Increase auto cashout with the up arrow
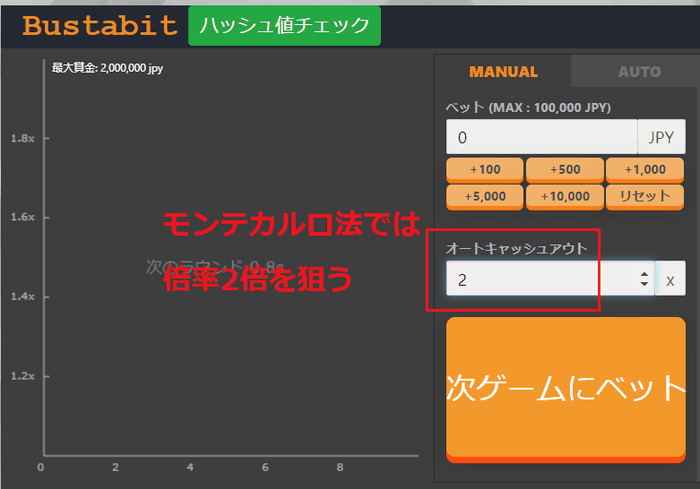The height and width of the screenshot is (489, 700). (644, 275)
